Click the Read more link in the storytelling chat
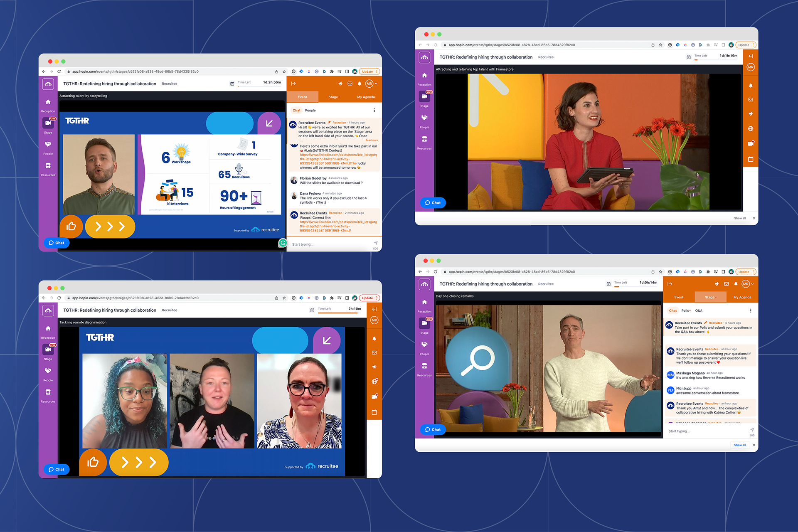The width and height of the screenshot is (798, 532). (372, 140)
